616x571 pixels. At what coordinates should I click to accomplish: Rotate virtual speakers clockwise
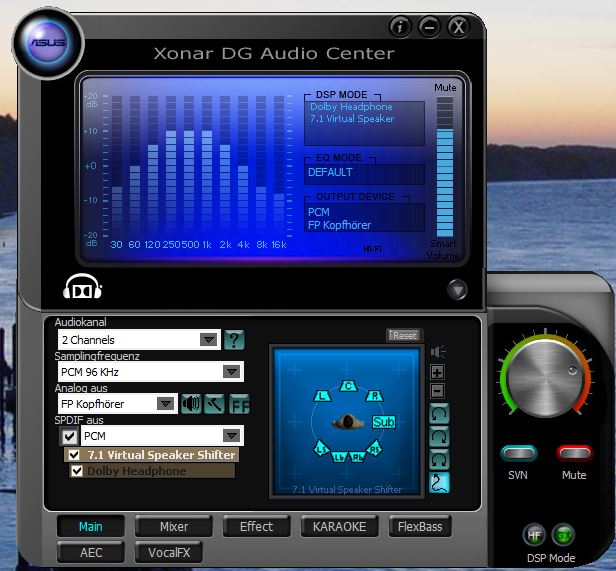pyautogui.click(x=439, y=436)
